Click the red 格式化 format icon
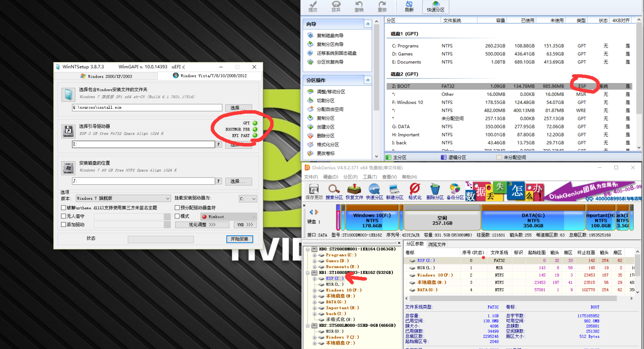Image resolution: width=644 pixels, height=349 pixels. [415, 191]
